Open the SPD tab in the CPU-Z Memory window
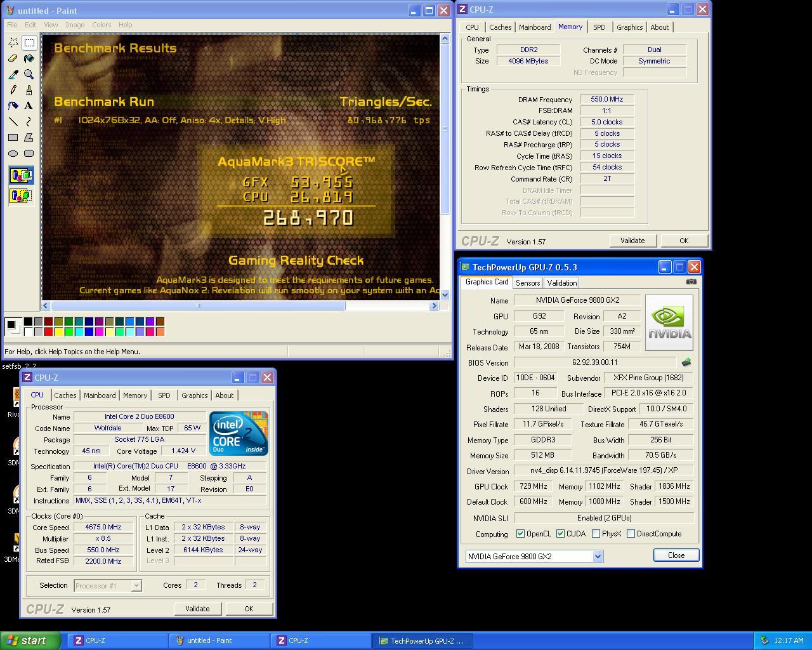 click(x=599, y=27)
